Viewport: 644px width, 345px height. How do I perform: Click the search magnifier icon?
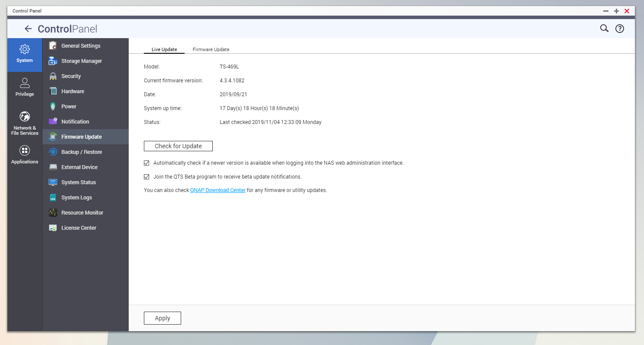[604, 29]
